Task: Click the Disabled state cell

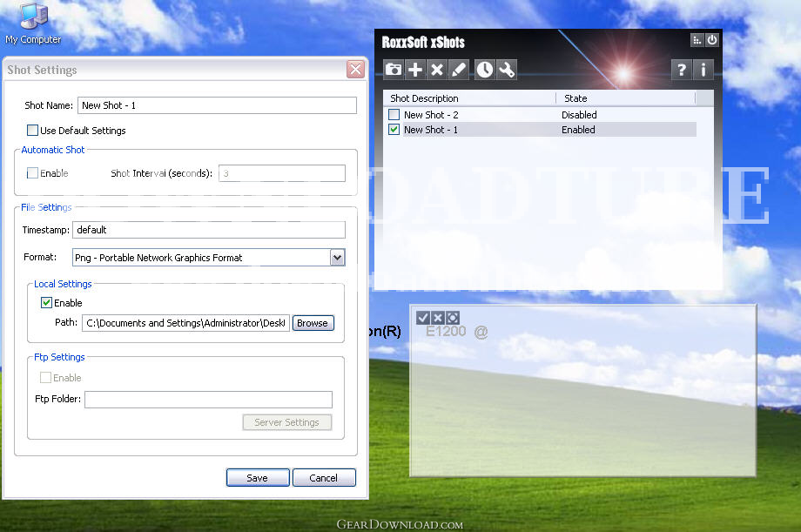Action: pyautogui.click(x=579, y=115)
